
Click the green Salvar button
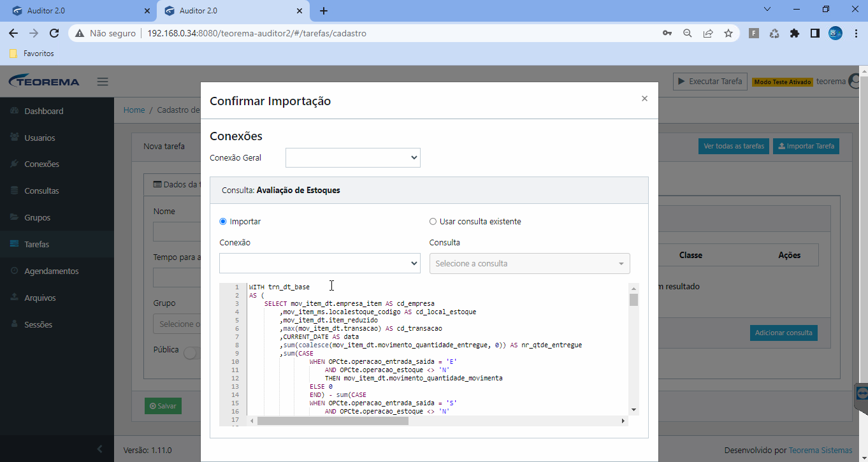point(163,406)
